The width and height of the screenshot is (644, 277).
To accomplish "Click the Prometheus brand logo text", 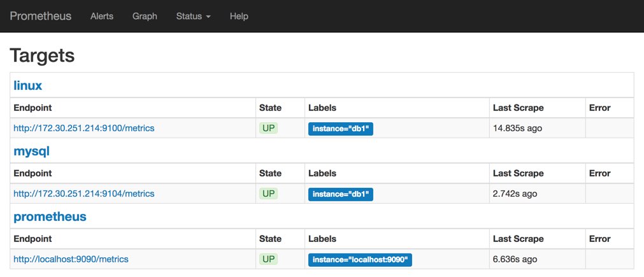I will click(41, 16).
